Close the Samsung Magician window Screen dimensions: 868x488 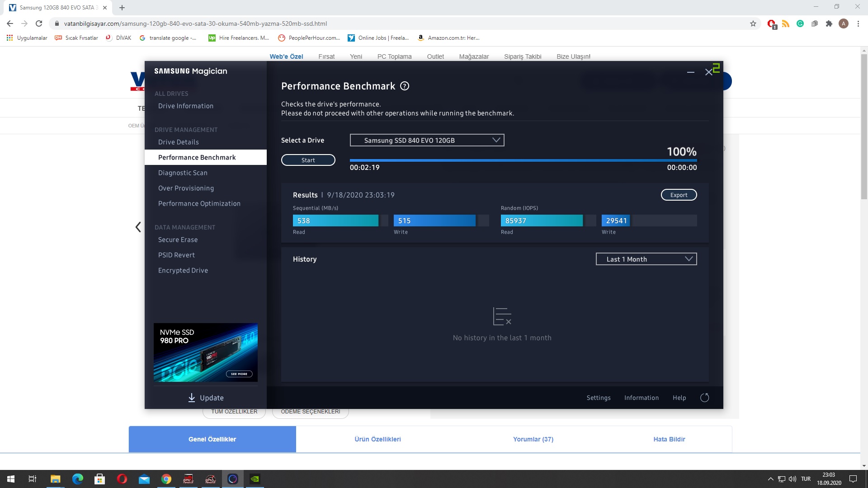pos(709,72)
